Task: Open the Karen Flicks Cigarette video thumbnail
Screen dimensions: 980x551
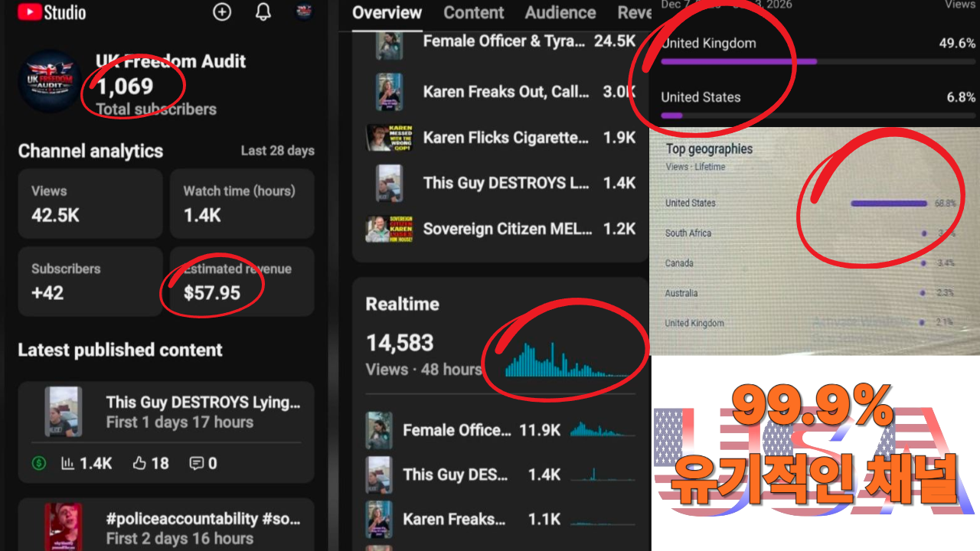Action: pos(390,138)
